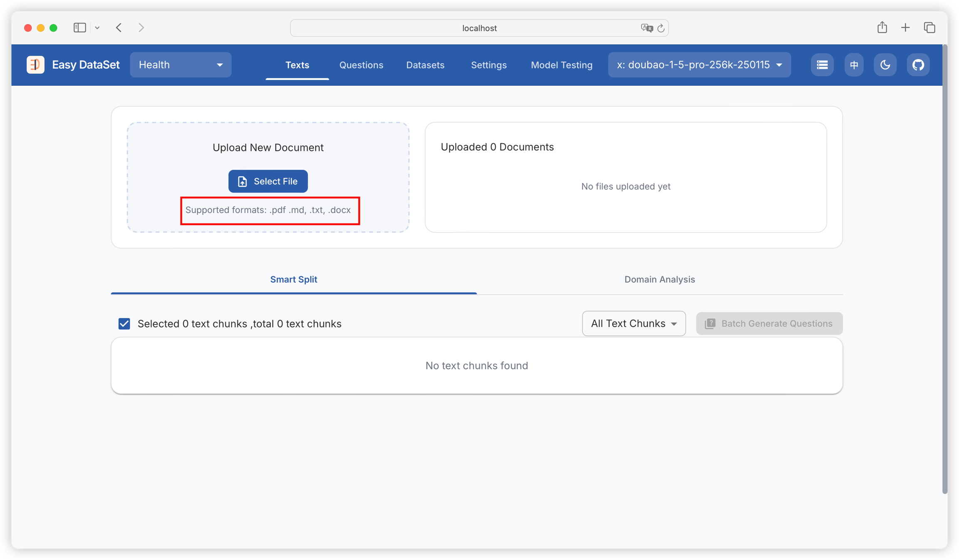Open the Domain Analysis tab
The image size is (959, 560).
click(x=659, y=280)
